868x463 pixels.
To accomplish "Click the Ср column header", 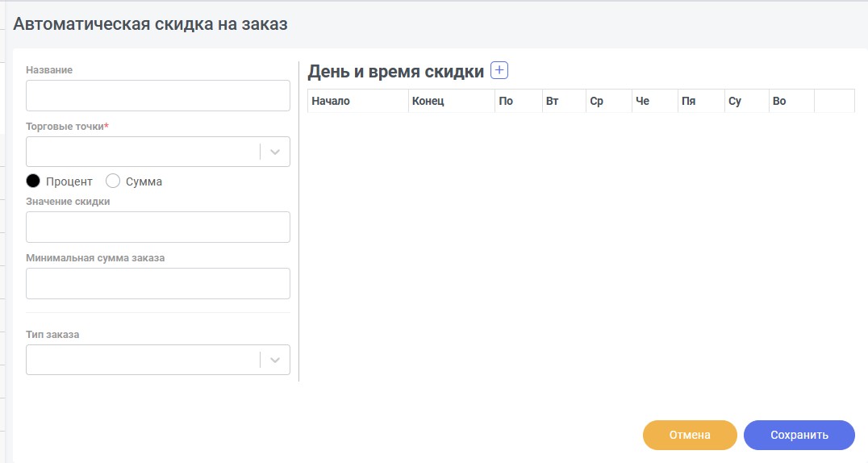I will pos(609,101).
